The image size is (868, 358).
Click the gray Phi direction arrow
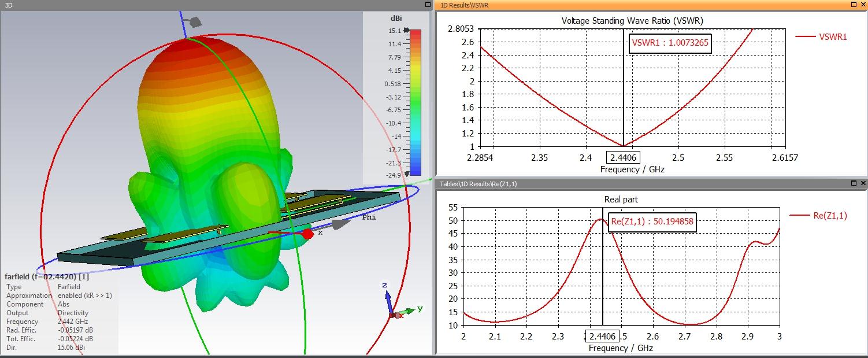pyautogui.click(x=341, y=224)
